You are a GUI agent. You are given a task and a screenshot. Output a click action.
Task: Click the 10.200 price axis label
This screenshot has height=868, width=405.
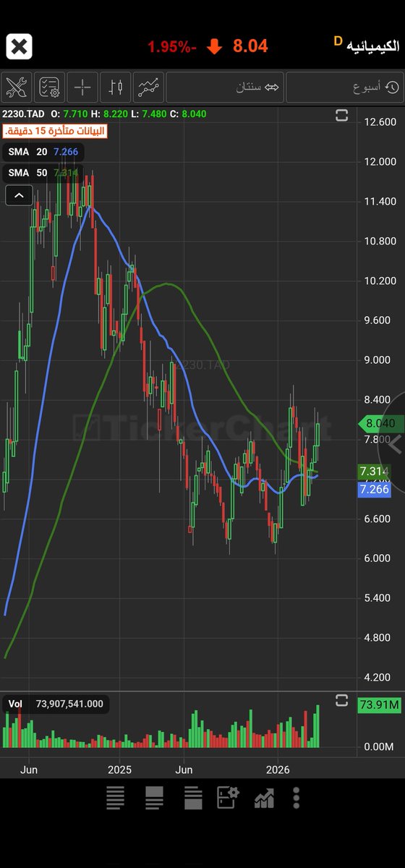[x=379, y=281]
